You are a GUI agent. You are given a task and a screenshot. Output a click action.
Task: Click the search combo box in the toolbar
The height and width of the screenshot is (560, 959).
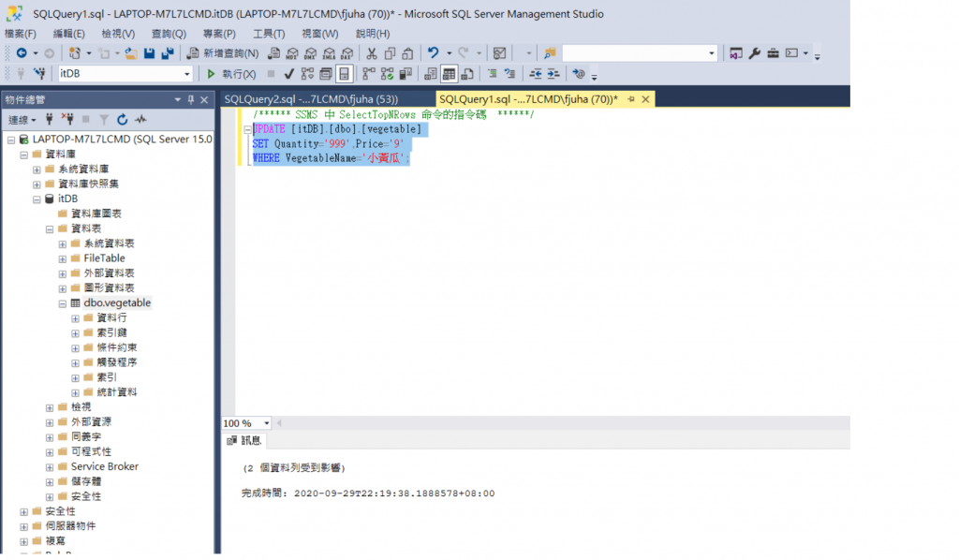point(640,53)
